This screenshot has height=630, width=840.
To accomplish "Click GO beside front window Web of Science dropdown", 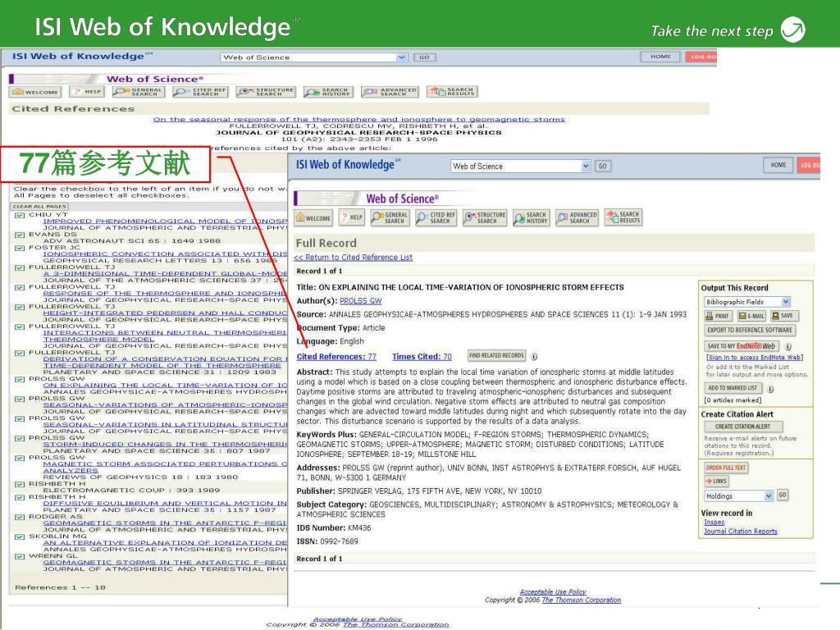I will (x=603, y=167).
